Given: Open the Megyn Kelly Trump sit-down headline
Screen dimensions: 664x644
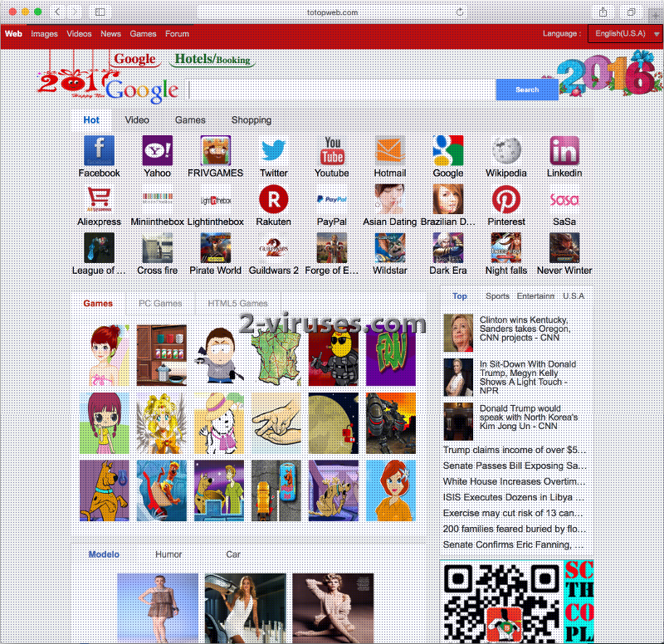Looking at the screenshot, I should point(528,378).
